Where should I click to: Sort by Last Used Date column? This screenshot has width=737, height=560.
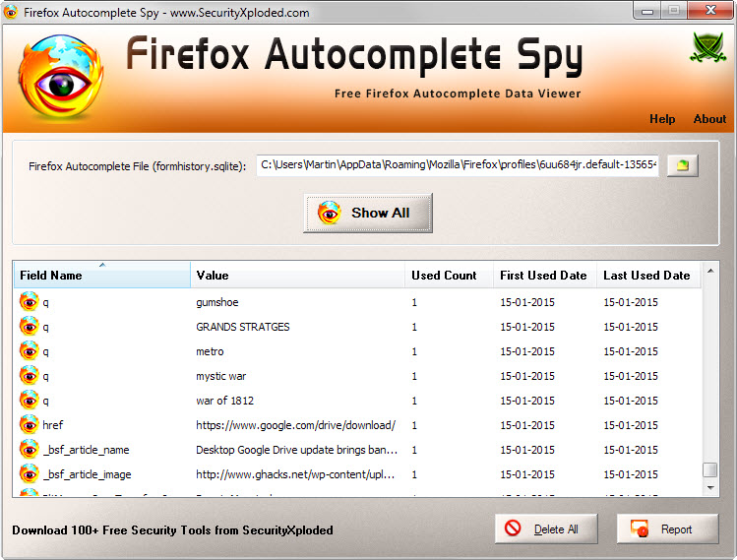[648, 275]
